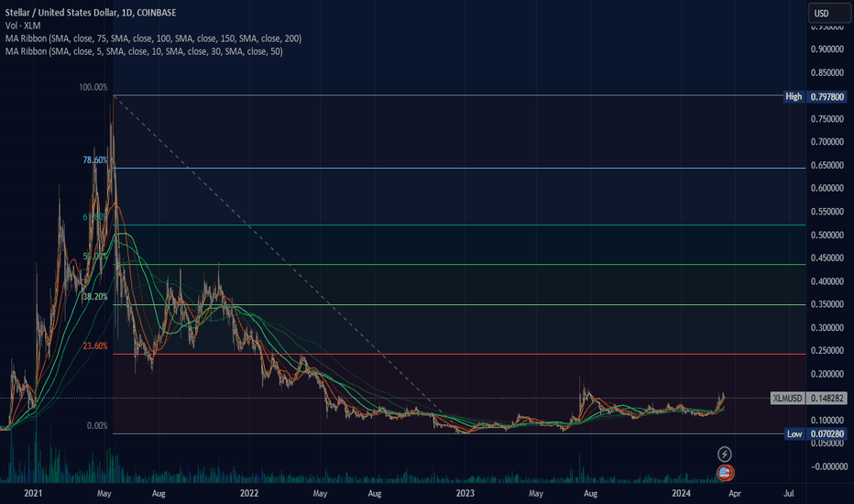Click the Apr label on time axis
854x504 pixels.
click(735, 493)
